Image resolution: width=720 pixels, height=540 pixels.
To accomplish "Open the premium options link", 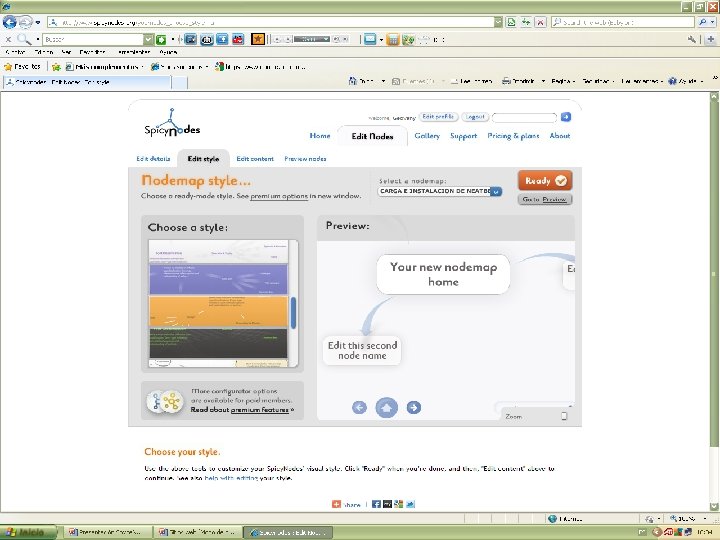I will 279,196.
